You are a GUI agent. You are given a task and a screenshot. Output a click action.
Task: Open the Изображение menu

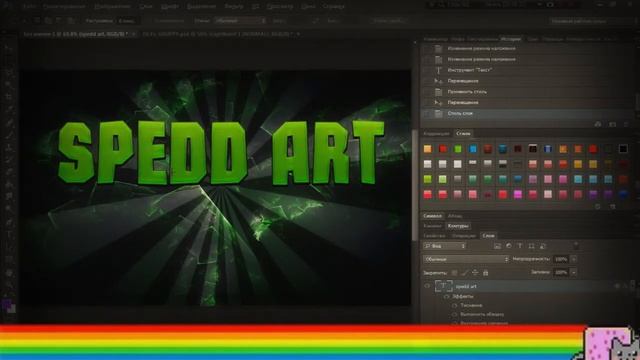(112, 7)
